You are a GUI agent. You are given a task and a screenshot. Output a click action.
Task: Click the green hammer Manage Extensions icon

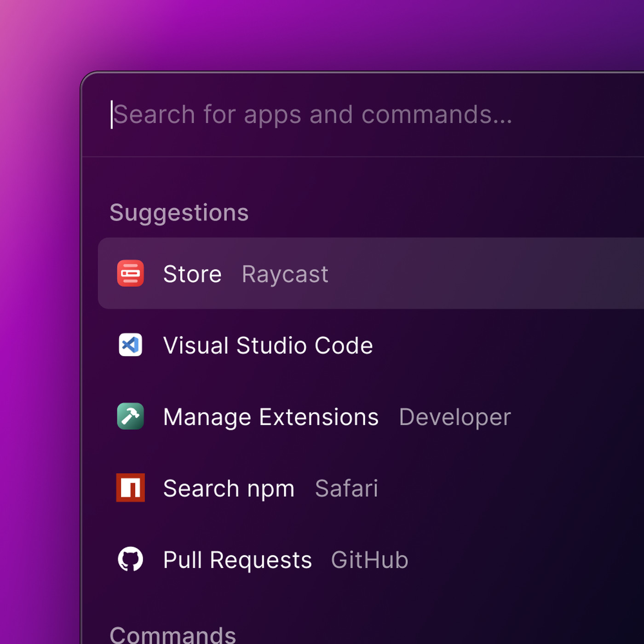coord(130,416)
